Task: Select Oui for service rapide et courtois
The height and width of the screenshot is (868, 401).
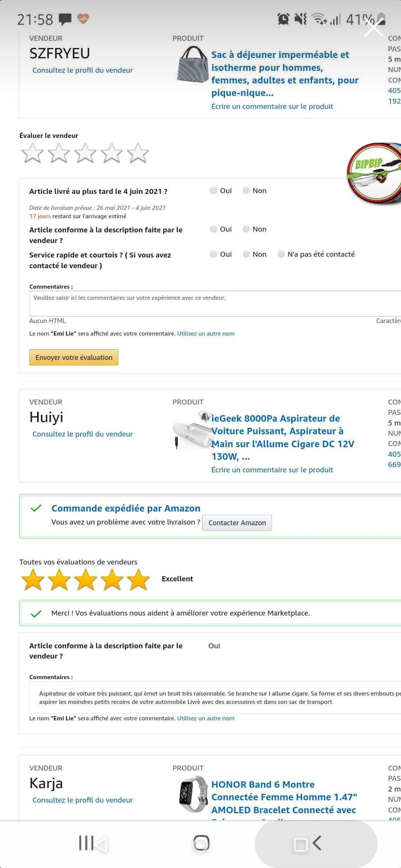Action: [213, 254]
